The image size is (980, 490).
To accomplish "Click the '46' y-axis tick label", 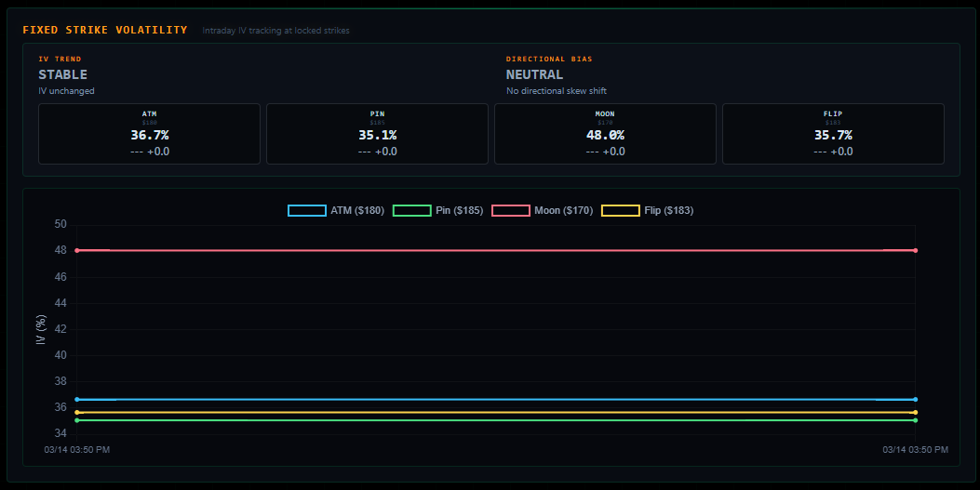I will [x=60, y=277].
